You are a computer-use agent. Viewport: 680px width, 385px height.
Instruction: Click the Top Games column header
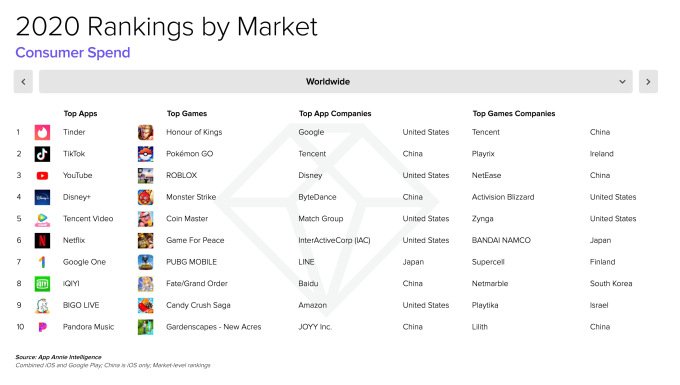[x=187, y=114]
